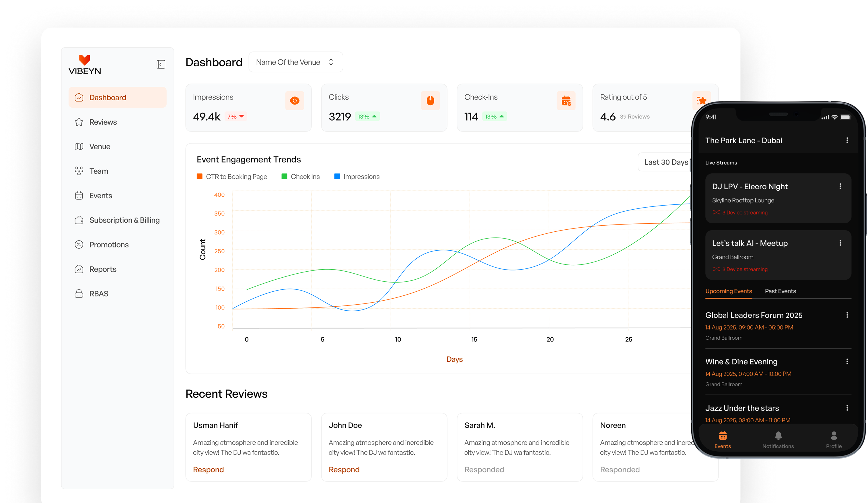Click the VIBEYN logo
Image resolution: width=868 pixels, height=503 pixels.
pos(85,65)
